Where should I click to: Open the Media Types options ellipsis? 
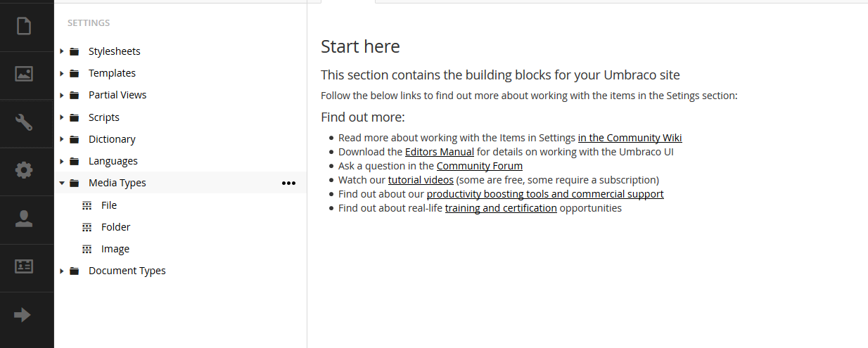click(288, 183)
